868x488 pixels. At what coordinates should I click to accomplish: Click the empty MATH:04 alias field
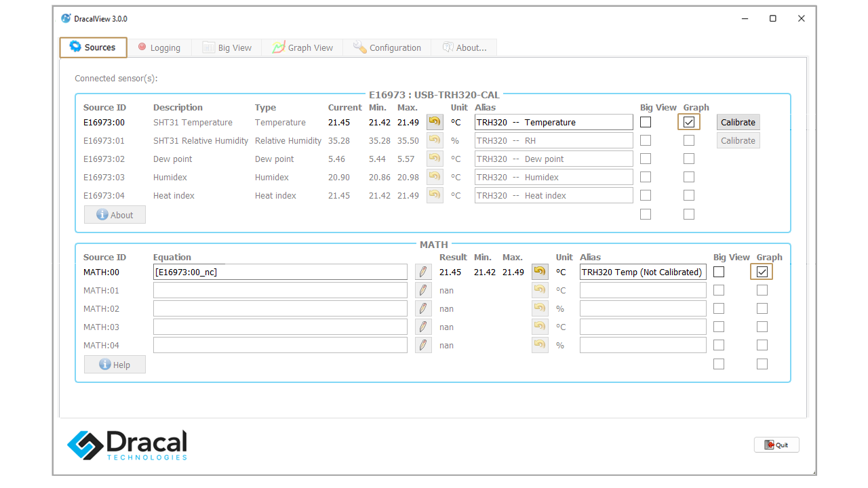(643, 345)
